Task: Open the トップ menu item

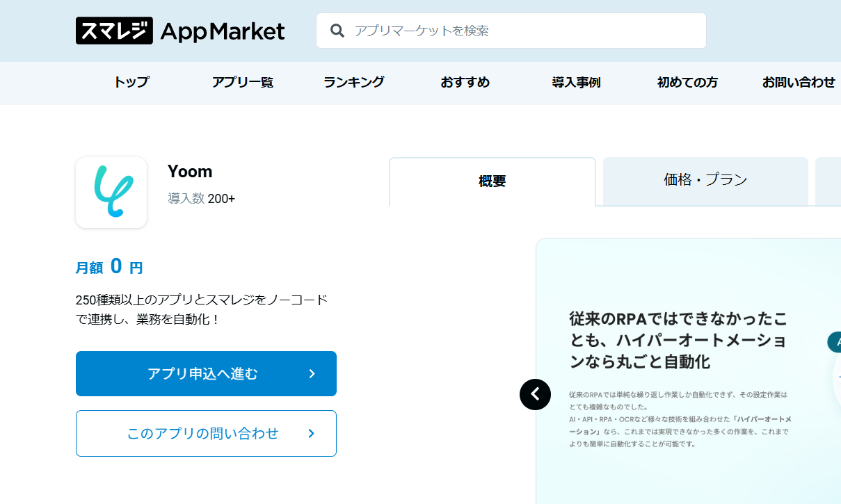Action: pos(131,82)
